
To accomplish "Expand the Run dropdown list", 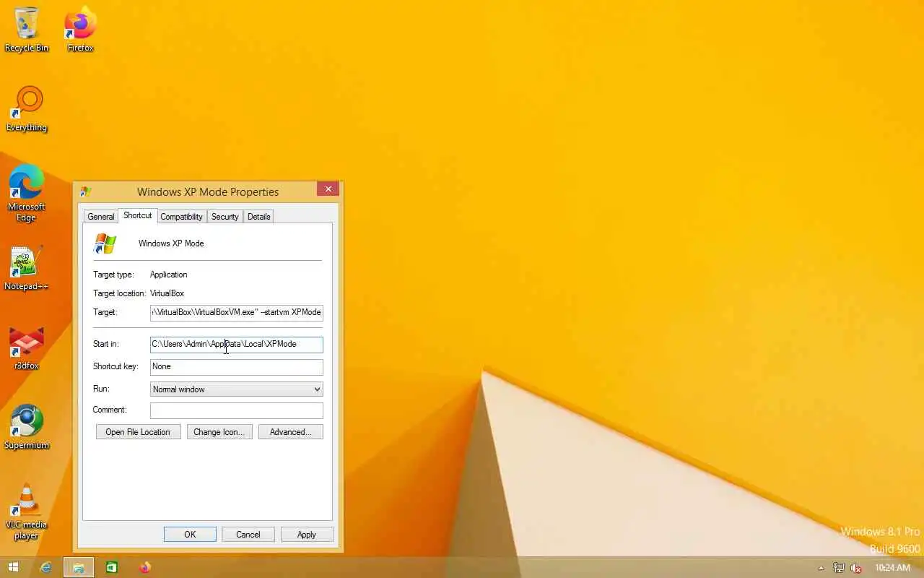I will [237, 389].
